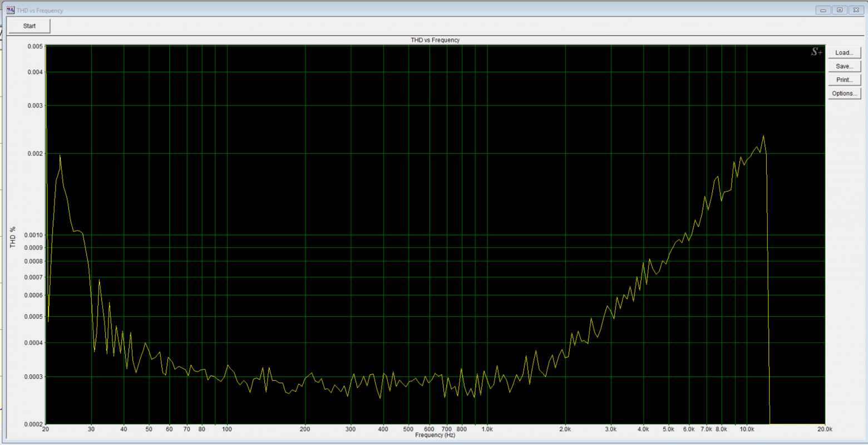Click the 0.0007 value on the THD axis
Image resolution: width=868 pixels, height=445 pixels.
click(x=33, y=277)
